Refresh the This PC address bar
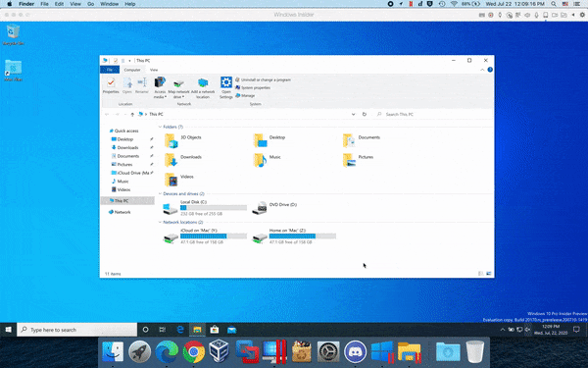This screenshot has height=368, width=588. [x=365, y=114]
